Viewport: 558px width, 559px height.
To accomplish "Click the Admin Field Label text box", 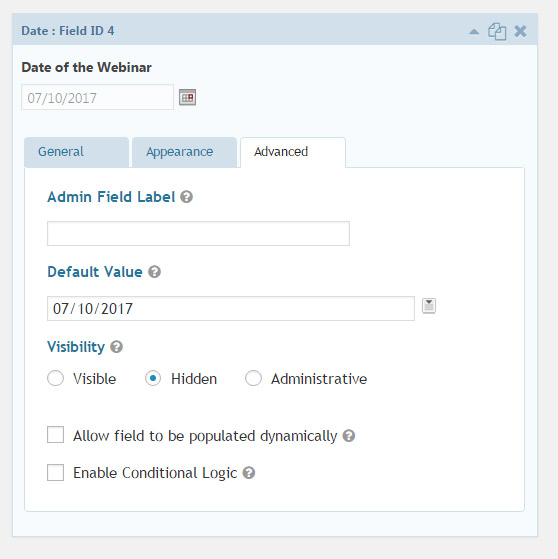I will coord(198,234).
